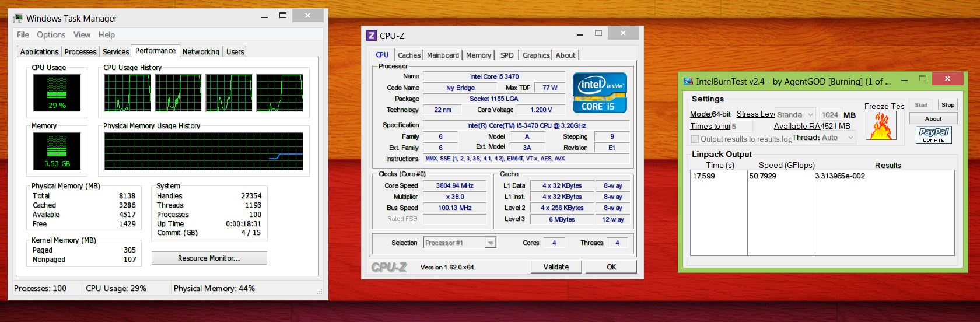Click the Socket 1155 LGA package value
Screen dimensions: 980x322
pyautogui.click(x=494, y=99)
